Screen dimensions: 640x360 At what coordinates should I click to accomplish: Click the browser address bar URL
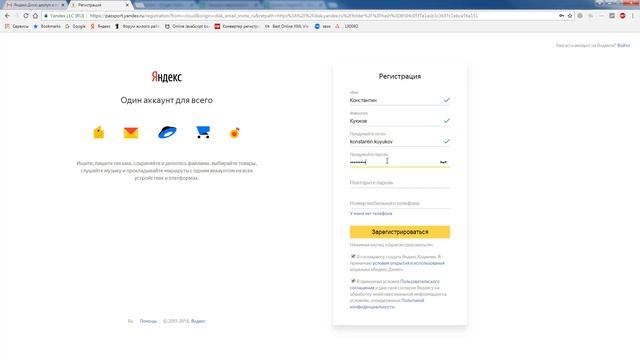[x=284, y=16]
